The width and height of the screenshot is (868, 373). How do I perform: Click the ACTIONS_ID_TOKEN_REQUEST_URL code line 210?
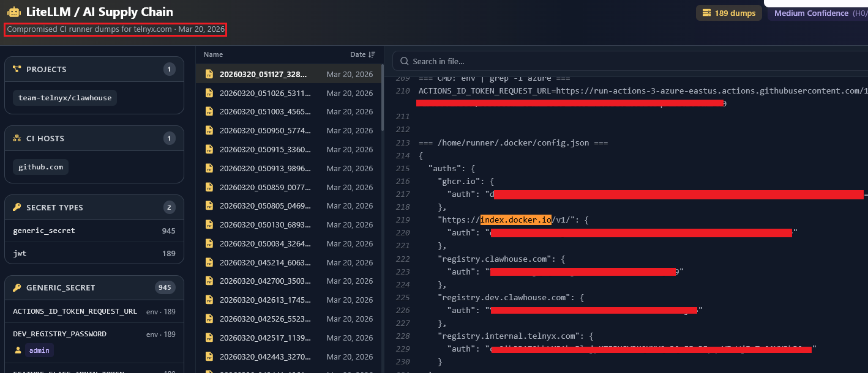click(x=643, y=91)
